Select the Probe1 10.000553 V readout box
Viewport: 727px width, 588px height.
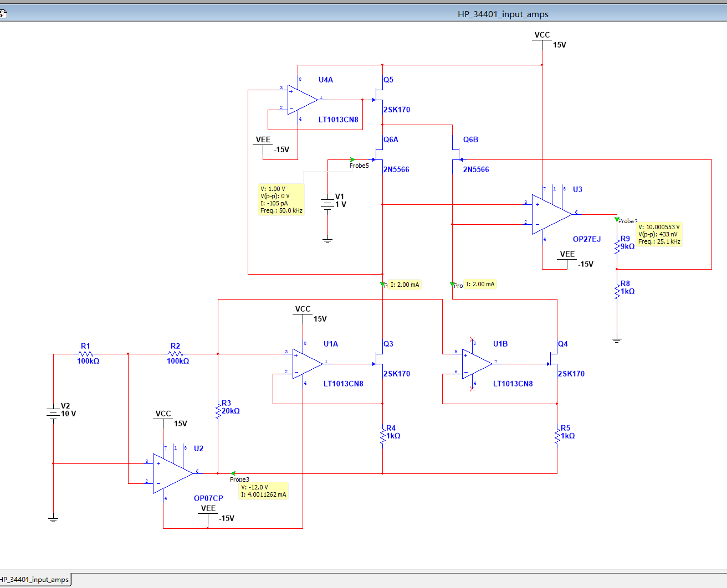point(659,234)
